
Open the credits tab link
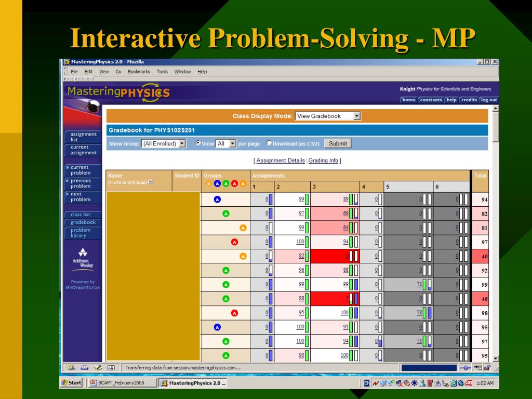point(469,100)
